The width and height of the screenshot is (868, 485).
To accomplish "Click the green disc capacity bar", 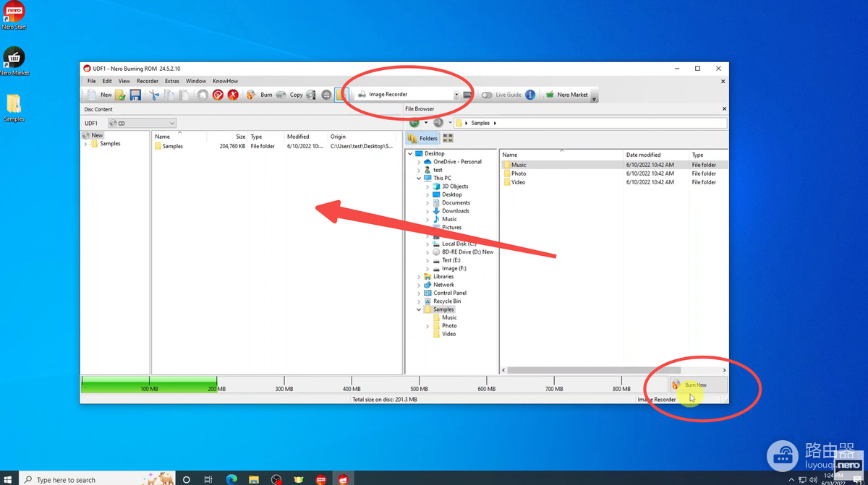I will point(149,384).
